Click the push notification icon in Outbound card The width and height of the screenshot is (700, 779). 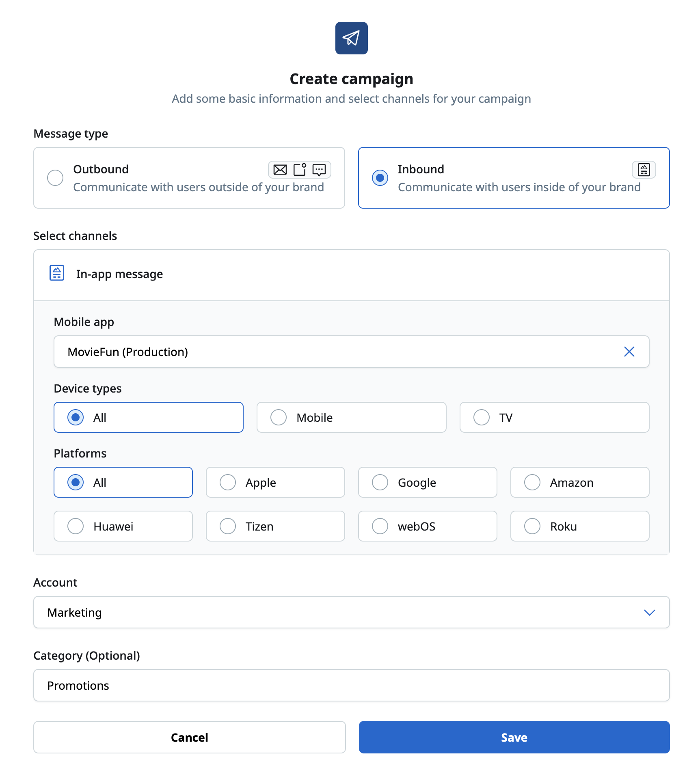[x=300, y=169]
